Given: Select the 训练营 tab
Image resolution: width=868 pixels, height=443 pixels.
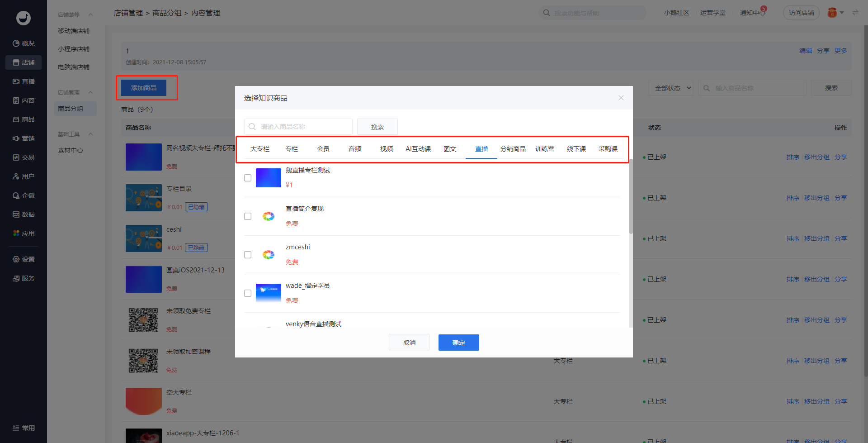Looking at the screenshot, I should pos(544,149).
